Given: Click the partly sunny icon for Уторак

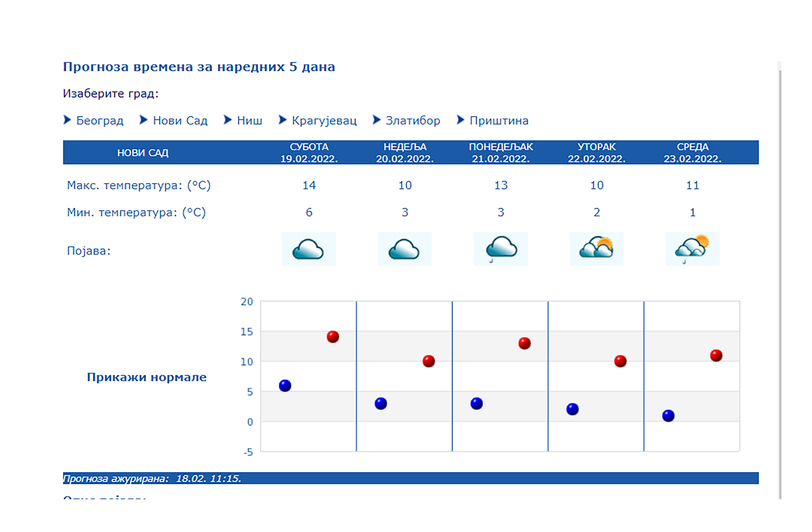Looking at the screenshot, I should click(x=596, y=248).
